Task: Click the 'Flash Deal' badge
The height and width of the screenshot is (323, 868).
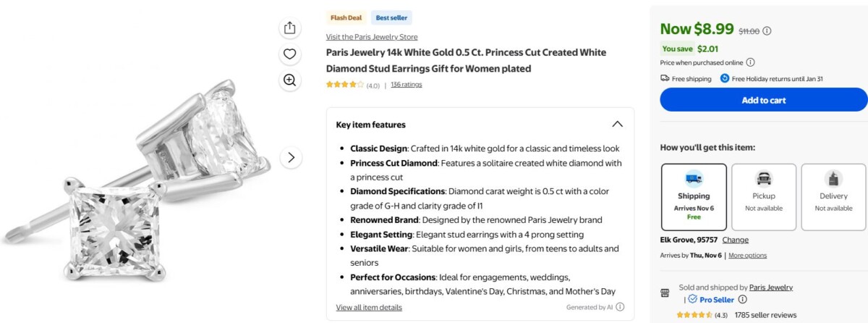Action: (346, 18)
